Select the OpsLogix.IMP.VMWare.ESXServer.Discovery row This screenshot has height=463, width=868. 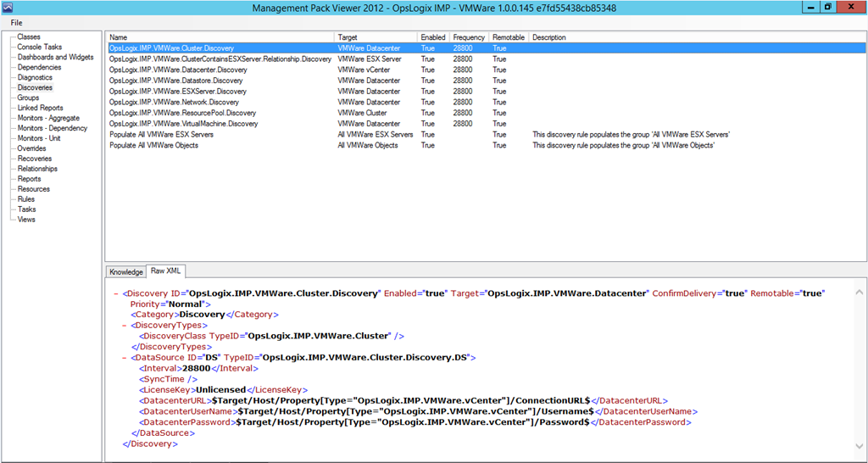tap(178, 92)
